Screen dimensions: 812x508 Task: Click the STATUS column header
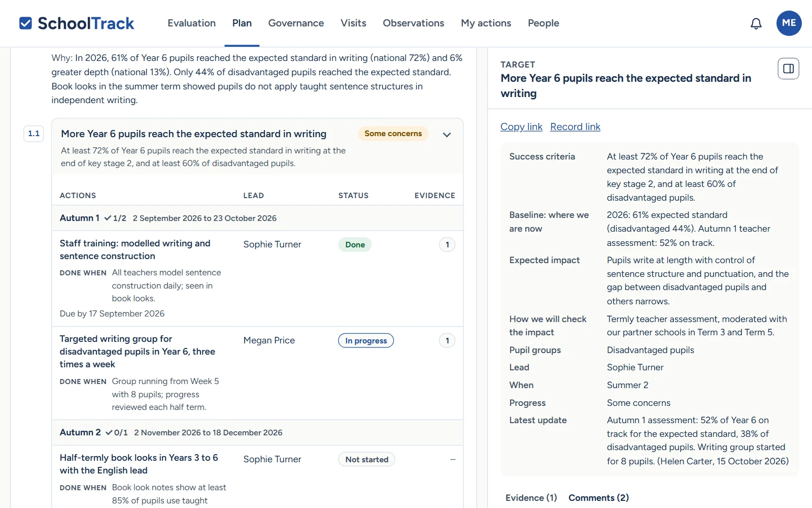coord(354,196)
